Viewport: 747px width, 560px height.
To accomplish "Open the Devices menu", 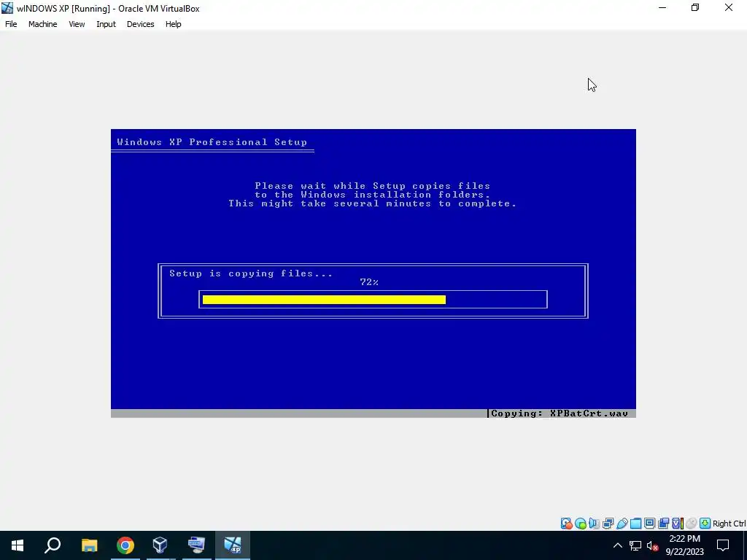I will click(140, 24).
